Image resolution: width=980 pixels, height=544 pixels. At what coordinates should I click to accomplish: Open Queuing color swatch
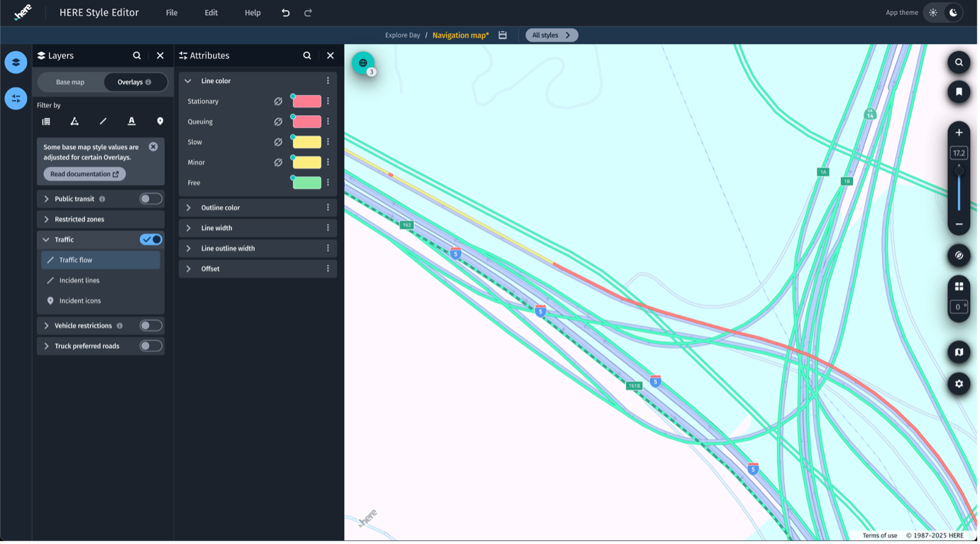(307, 122)
